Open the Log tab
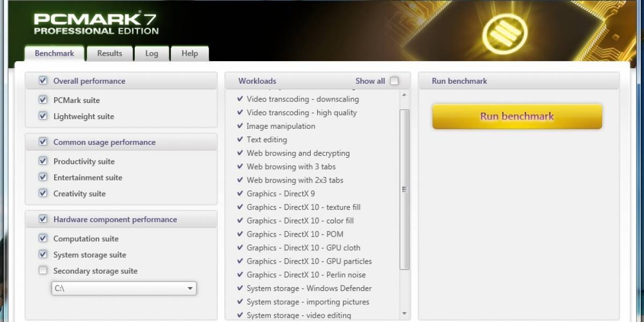This screenshot has height=322, width=644. coord(151,54)
